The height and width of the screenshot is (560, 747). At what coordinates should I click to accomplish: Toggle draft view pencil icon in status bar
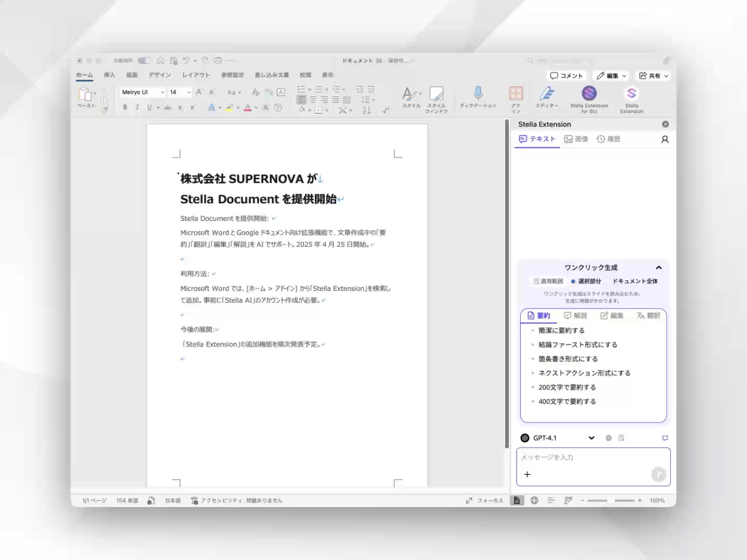click(568, 500)
